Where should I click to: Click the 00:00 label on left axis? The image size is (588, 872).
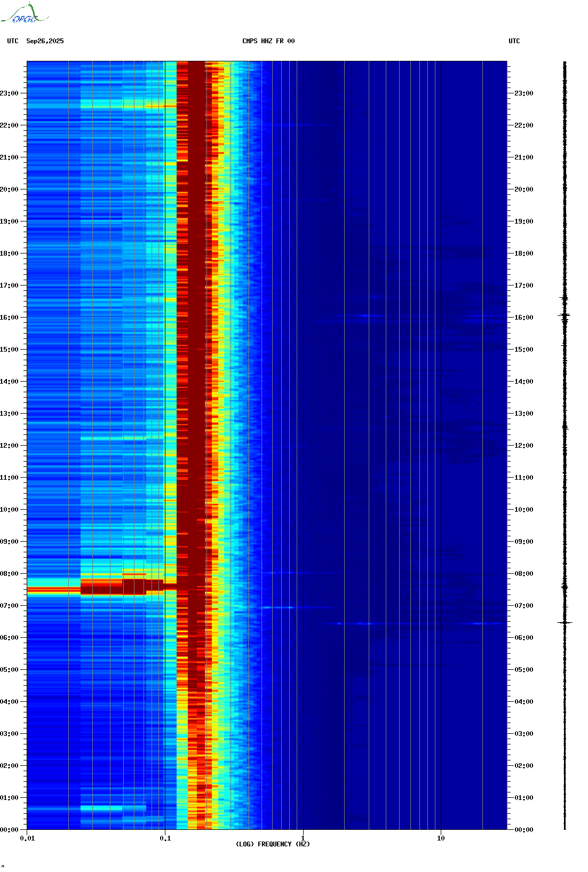9,830
